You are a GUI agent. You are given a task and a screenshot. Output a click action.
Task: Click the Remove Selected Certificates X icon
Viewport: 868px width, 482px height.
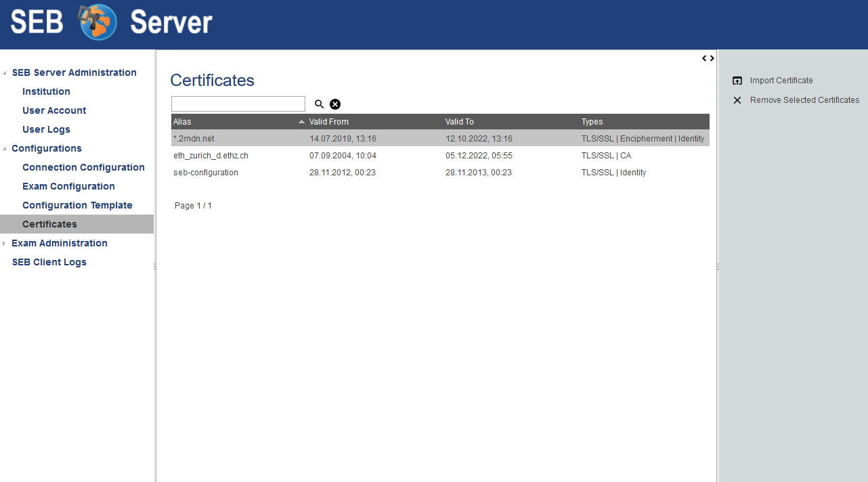click(737, 100)
